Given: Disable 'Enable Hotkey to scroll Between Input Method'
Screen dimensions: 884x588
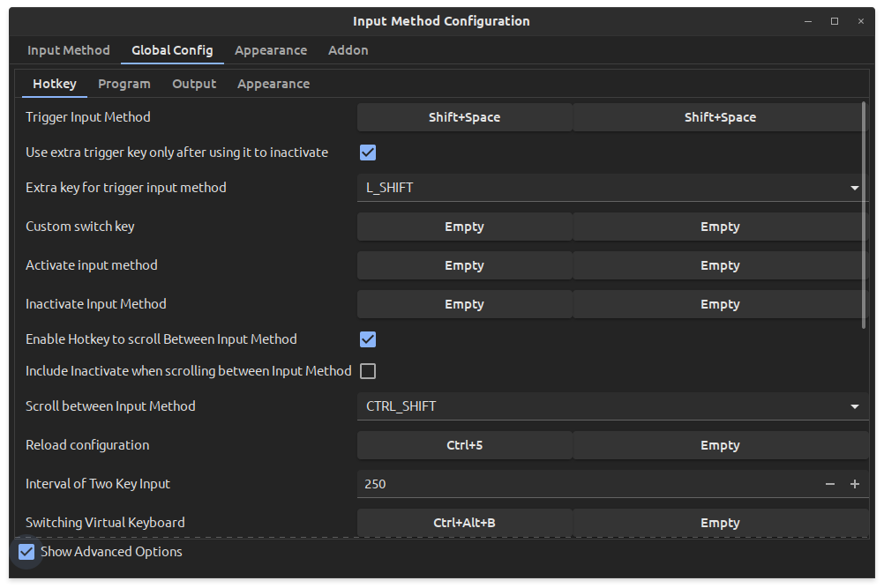Looking at the screenshot, I should click(x=368, y=339).
